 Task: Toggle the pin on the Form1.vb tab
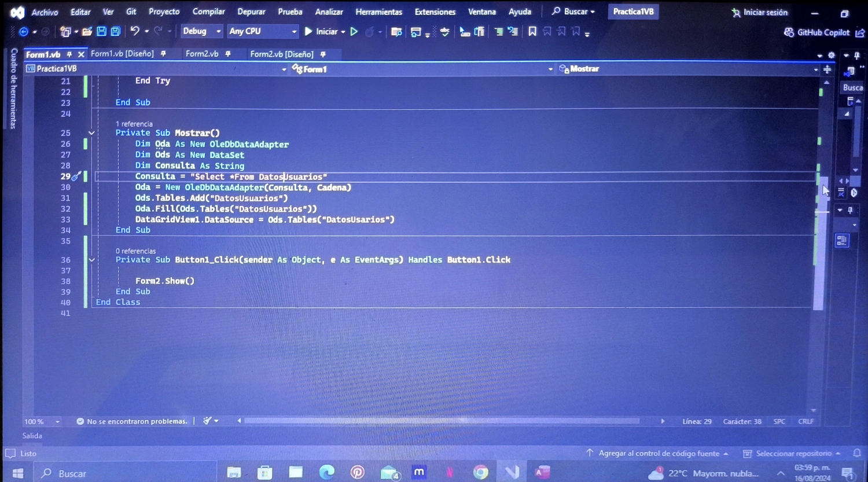69,54
